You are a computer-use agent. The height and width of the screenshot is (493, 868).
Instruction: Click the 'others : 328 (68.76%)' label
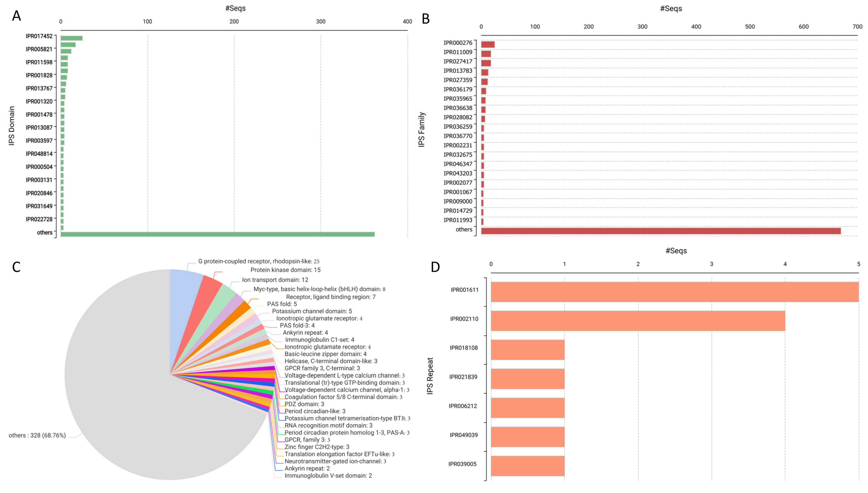[x=37, y=435]
